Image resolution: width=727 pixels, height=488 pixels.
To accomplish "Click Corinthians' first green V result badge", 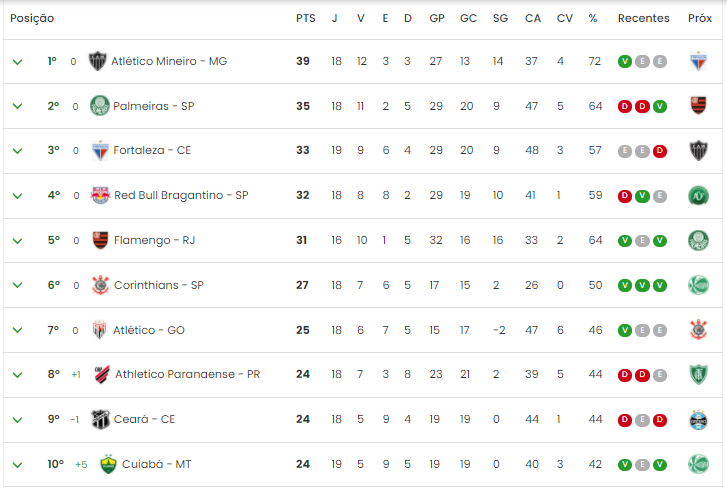I will (x=625, y=285).
